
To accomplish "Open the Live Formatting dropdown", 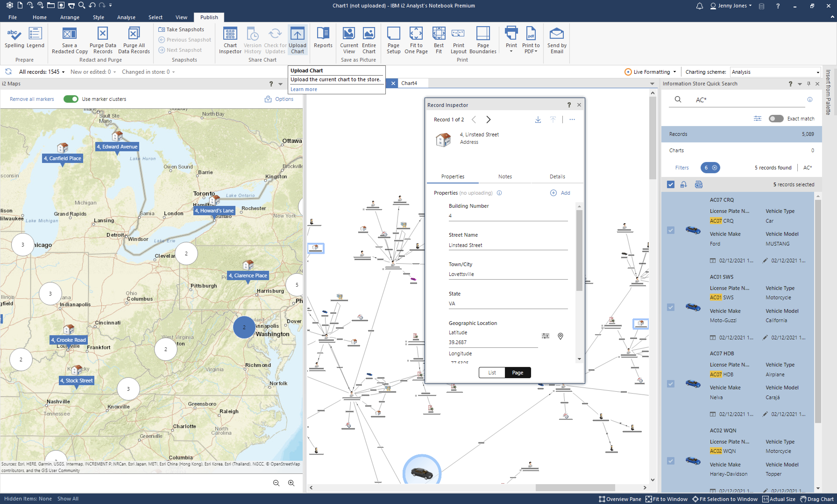I will (674, 72).
